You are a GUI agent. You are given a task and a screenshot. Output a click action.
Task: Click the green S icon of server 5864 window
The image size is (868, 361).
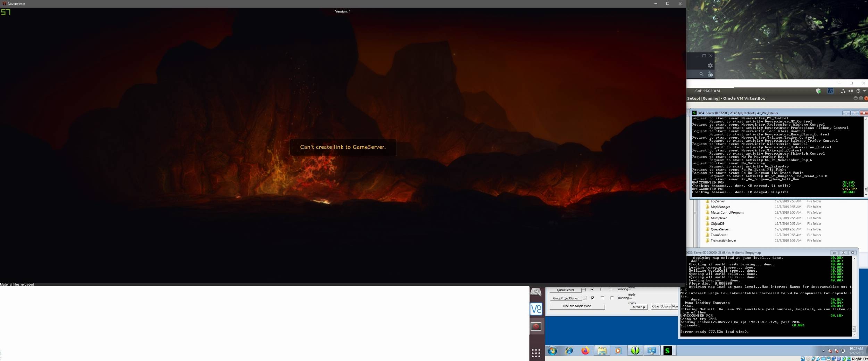(x=694, y=113)
